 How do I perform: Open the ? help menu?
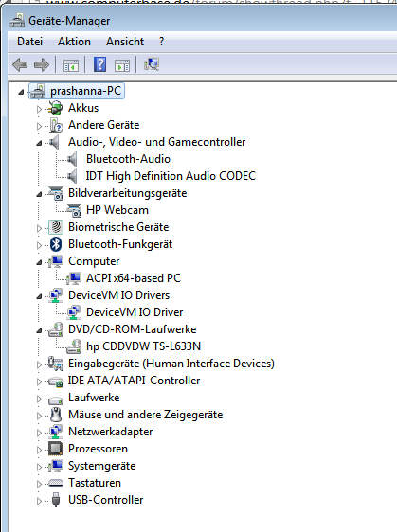161,42
